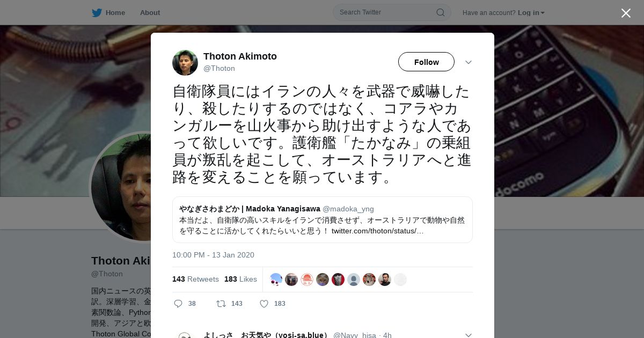The width and height of the screenshot is (644, 338).
Task: Open the Log in dropdown
Action: [531, 12]
